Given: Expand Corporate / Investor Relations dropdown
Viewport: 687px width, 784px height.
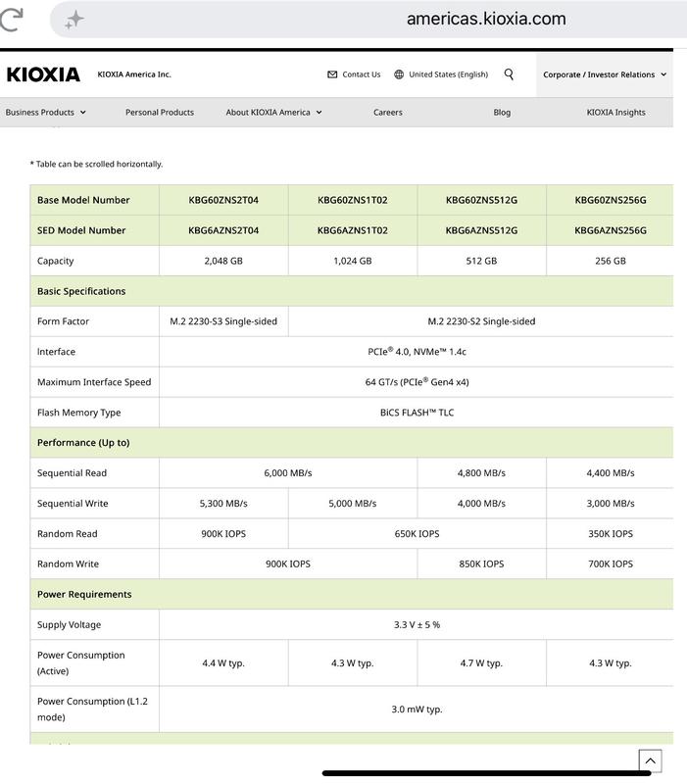Looking at the screenshot, I should coord(605,74).
